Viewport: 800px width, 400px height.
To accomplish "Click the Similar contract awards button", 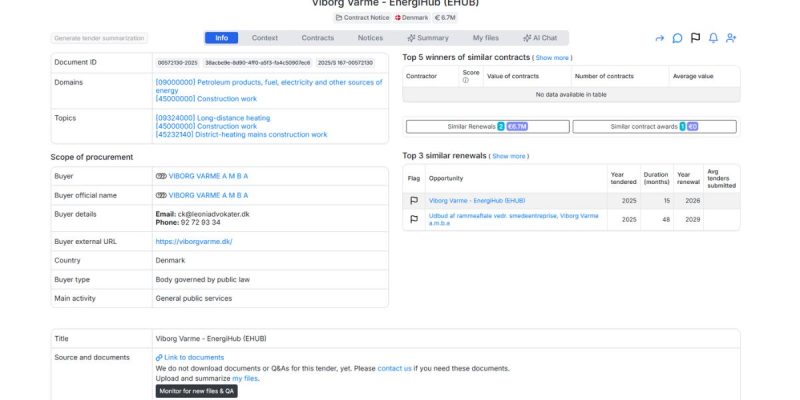I will tap(654, 127).
